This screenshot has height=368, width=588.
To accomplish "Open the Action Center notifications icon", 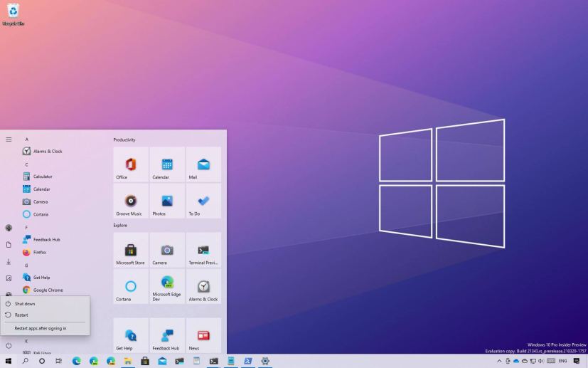I will point(577,362).
